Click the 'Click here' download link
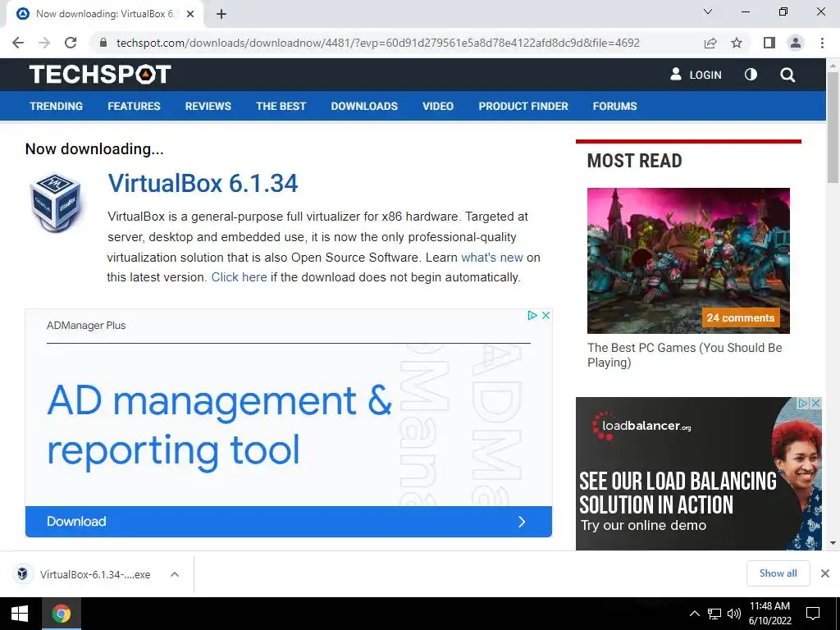Screen dimensions: 840x630 (239, 277)
